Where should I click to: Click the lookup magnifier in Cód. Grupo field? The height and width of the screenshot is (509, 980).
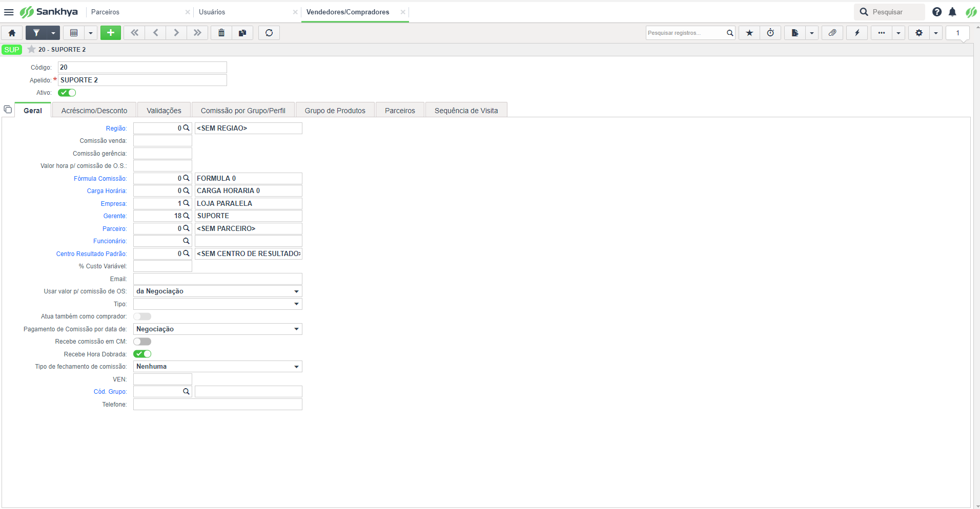187,391
